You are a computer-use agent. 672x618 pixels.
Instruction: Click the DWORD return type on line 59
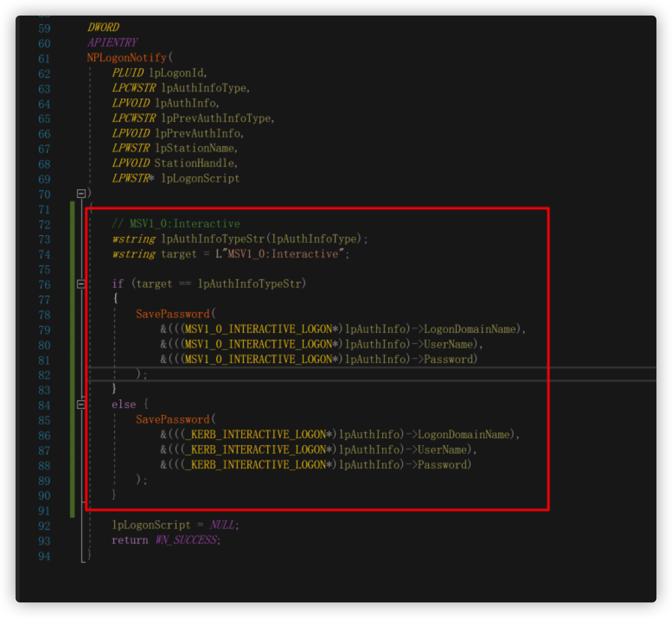103,27
